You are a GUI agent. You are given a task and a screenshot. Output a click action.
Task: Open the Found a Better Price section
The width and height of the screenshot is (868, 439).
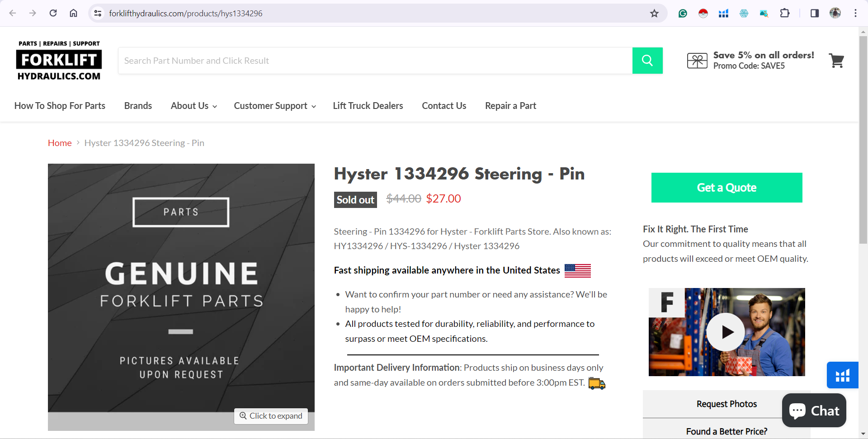point(726,431)
